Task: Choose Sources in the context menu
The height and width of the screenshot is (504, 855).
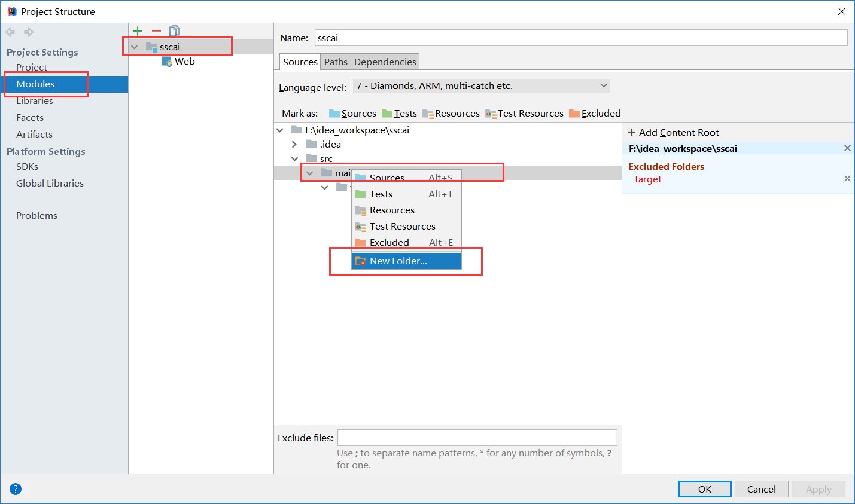Action: tap(406, 178)
